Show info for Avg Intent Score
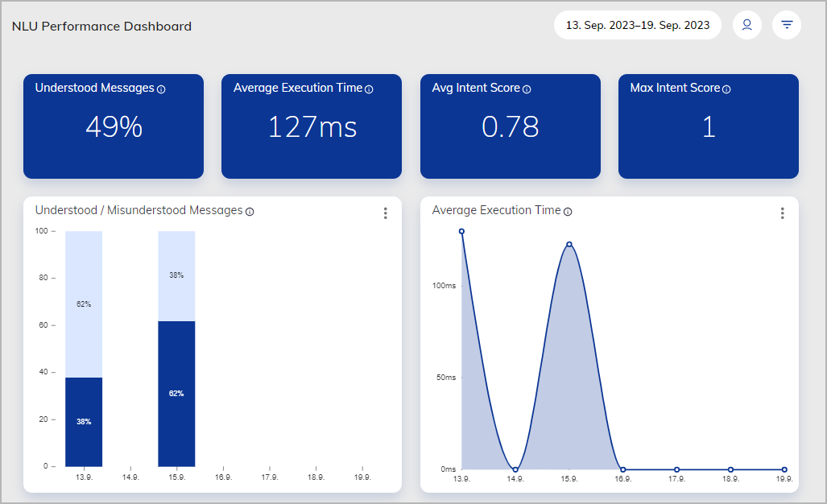The image size is (827, 504). pos(527,89)
